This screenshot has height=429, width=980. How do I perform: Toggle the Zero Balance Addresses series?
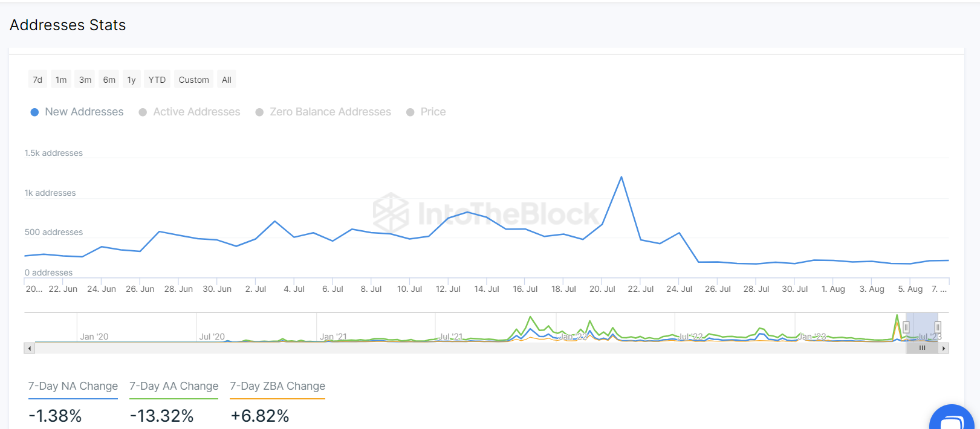[330, 112]
